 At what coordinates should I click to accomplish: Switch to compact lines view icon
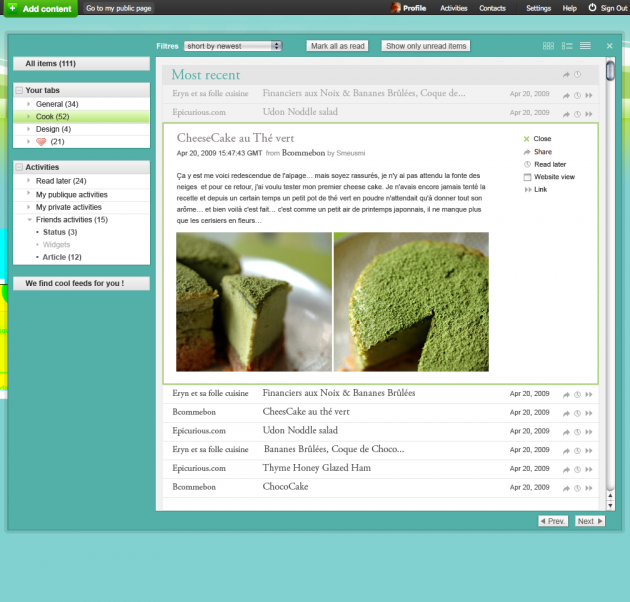click(x=585, y=46)
